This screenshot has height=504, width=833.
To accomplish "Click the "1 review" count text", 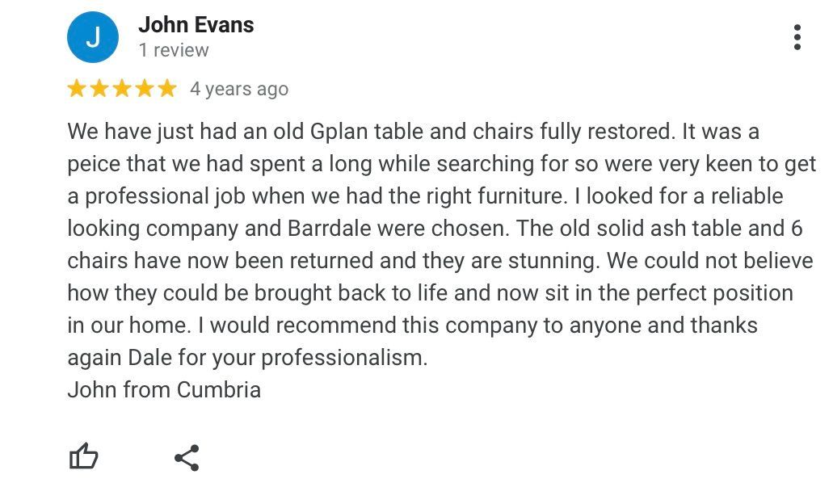I will 173,50.
